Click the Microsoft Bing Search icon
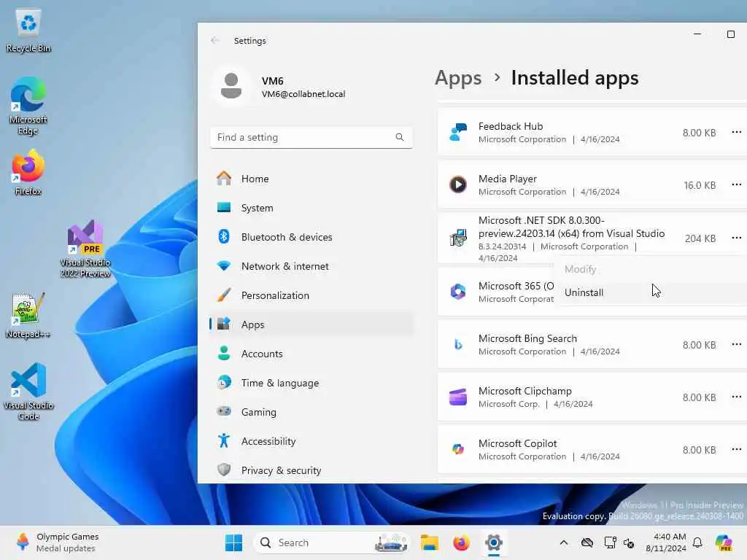This screenshot has height=560, width=747. 458,344
